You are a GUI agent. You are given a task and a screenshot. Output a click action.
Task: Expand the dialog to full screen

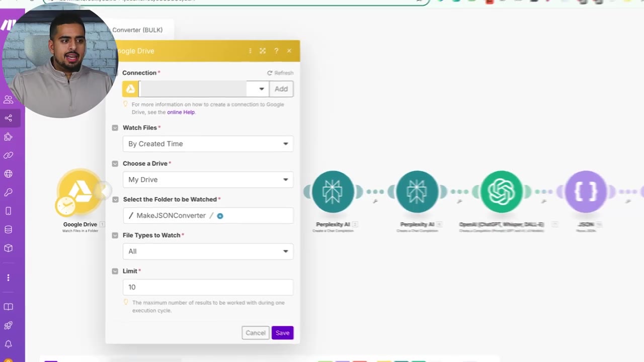pyautogui.click(x=263, y=51)
